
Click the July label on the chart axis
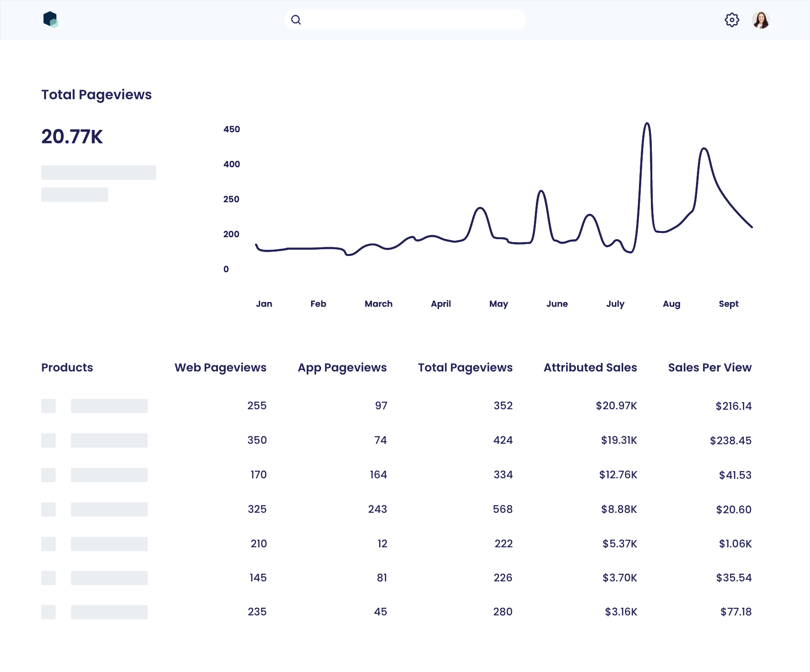coord(616,303)
